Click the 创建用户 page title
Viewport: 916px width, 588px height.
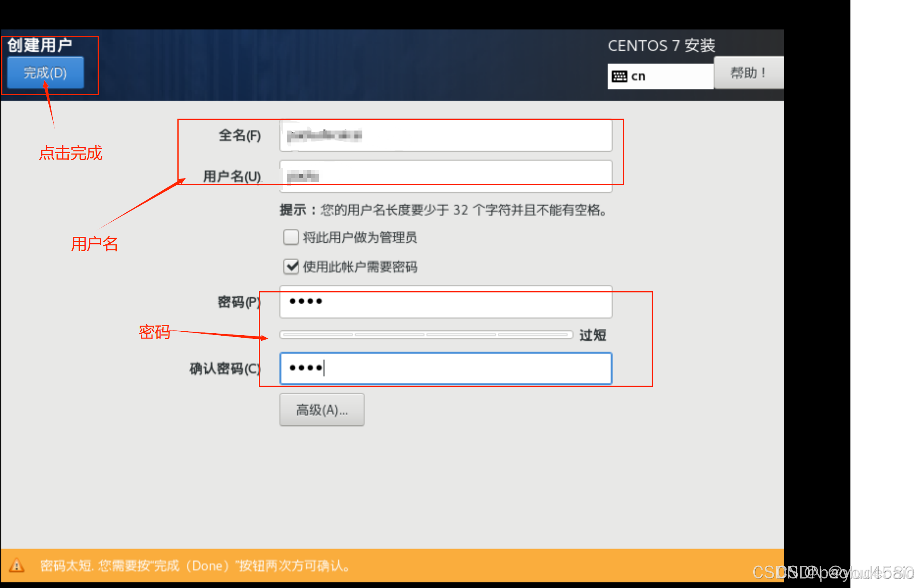pyautogui.click(x=40, y=45)
